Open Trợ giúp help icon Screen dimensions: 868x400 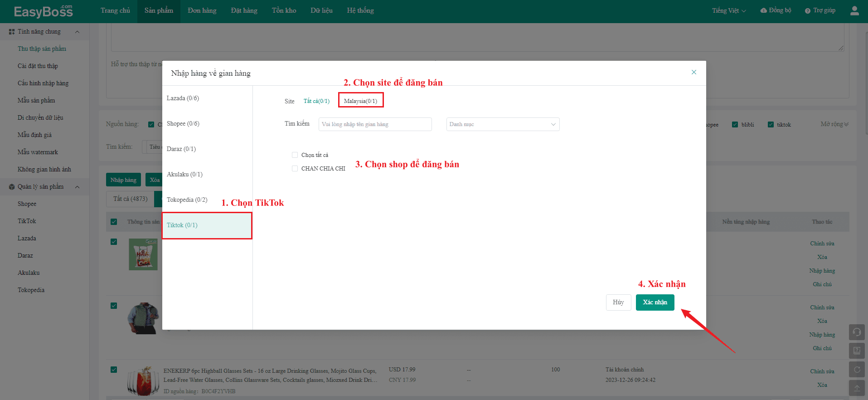click(x=807, y=11)
